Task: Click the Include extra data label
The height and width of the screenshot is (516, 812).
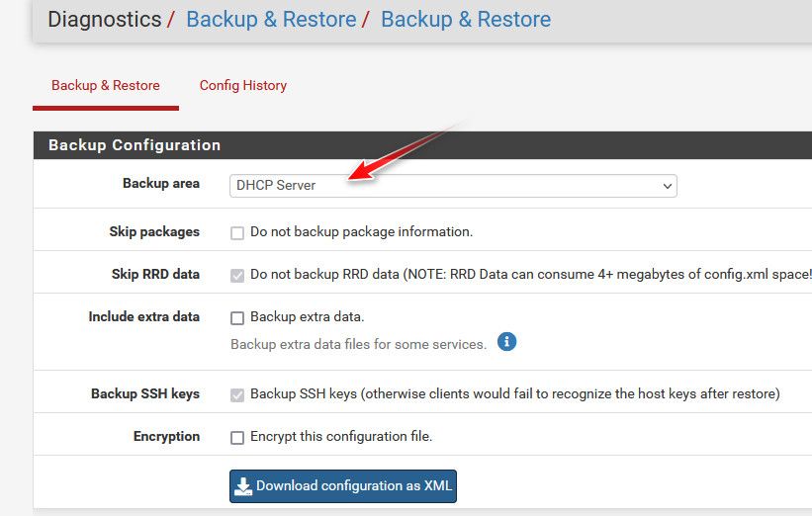Action: pyautogui.click(x=144, y=316)
